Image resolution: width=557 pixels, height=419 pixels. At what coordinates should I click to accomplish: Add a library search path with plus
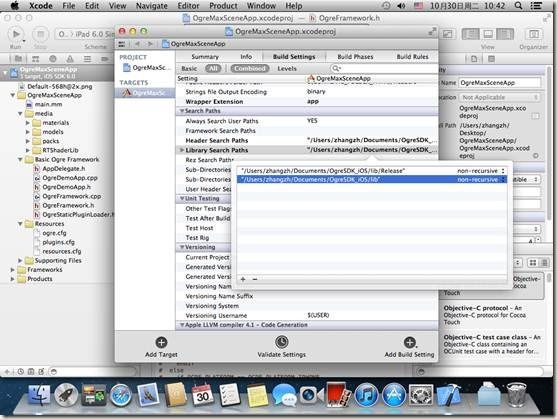click(243, 279)
